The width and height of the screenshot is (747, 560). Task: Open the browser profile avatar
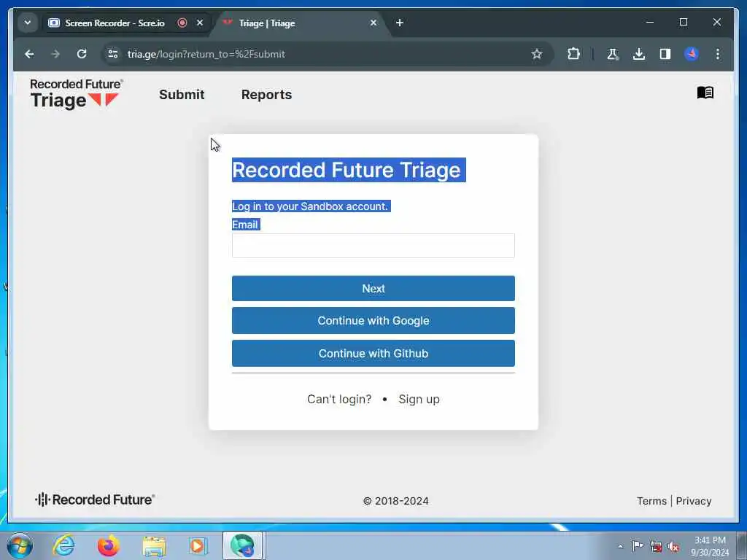pyautogui.click(x=692, y=54)
